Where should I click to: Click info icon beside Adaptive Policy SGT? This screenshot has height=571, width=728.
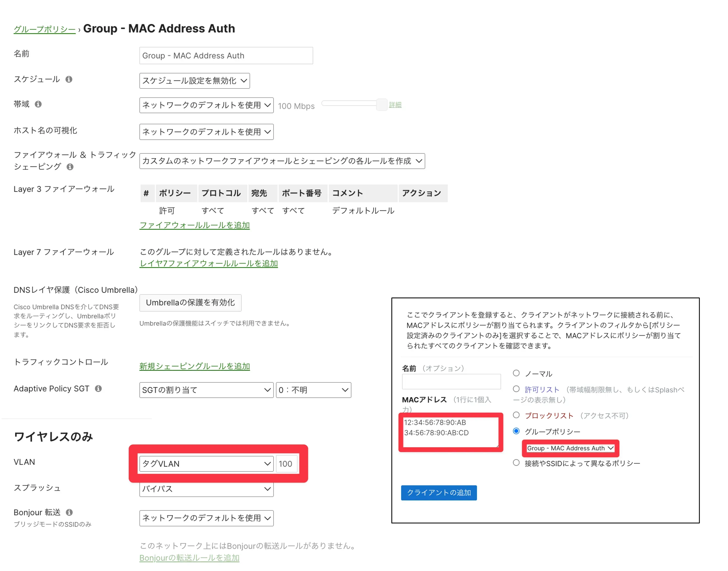coord(98,389)
